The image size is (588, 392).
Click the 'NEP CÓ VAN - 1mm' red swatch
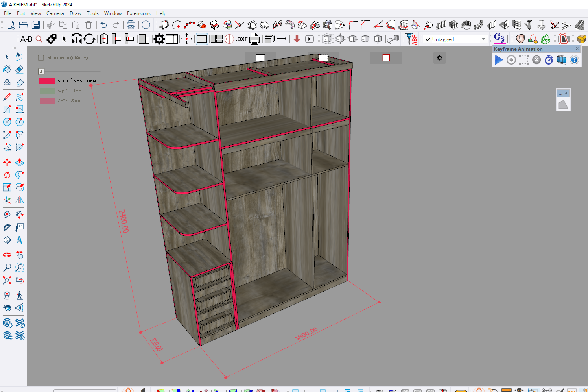click(47, 81)
